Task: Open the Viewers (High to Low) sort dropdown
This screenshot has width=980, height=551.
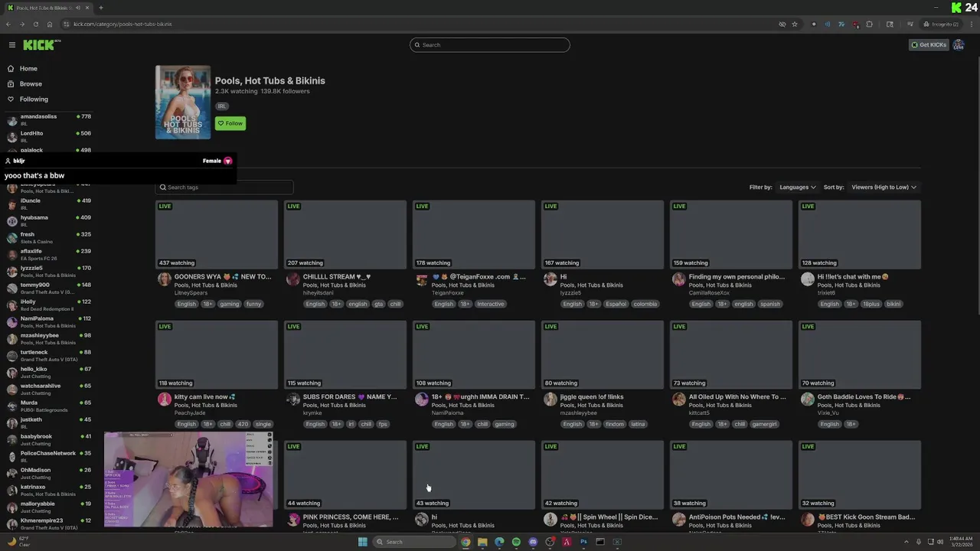Action: point(884,187)
